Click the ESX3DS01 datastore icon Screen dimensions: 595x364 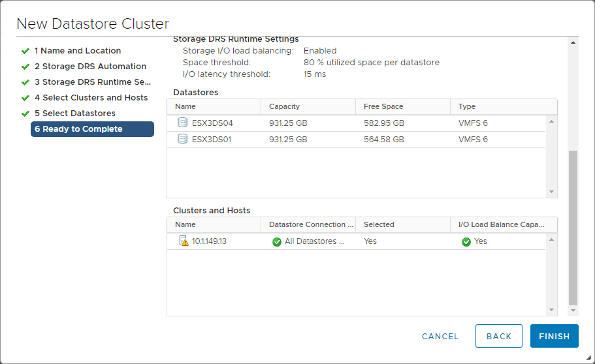coord(183,139)
